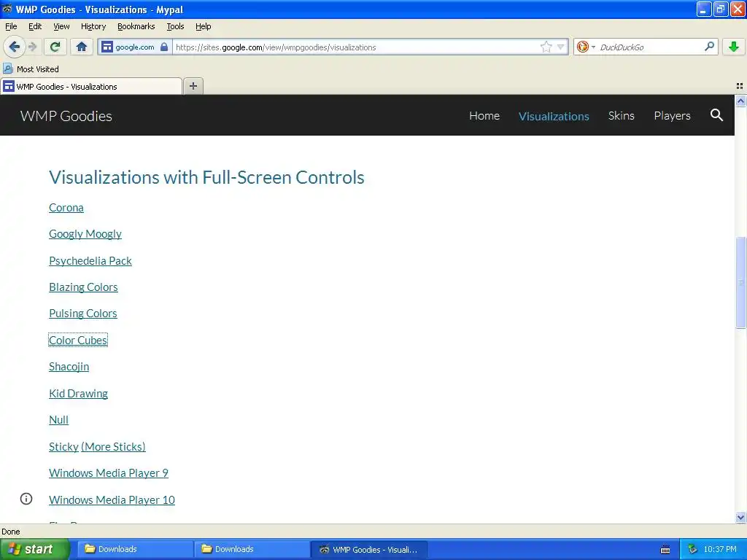Viewport: 747px width, 560px height.
Task: Open the History menu
Action: coord(93,27)
